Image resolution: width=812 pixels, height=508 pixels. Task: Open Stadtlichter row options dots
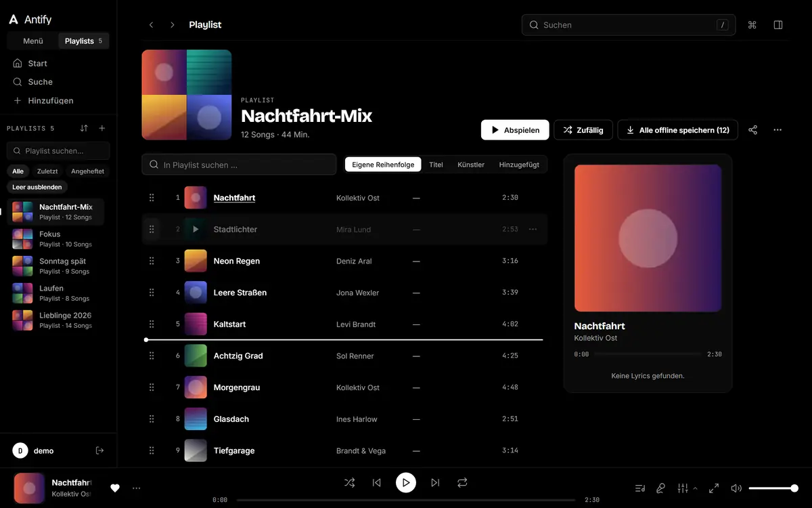pos(533,230)
